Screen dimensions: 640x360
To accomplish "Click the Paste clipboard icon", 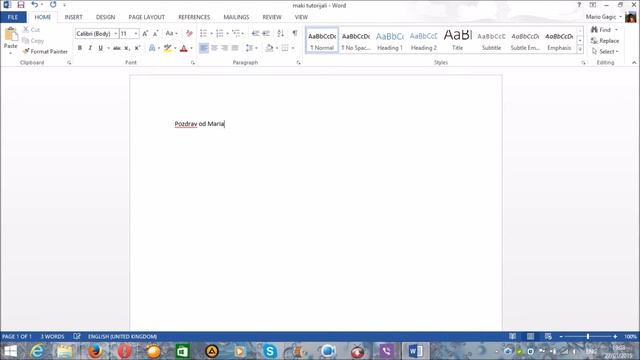I will (x=11, y=34).
